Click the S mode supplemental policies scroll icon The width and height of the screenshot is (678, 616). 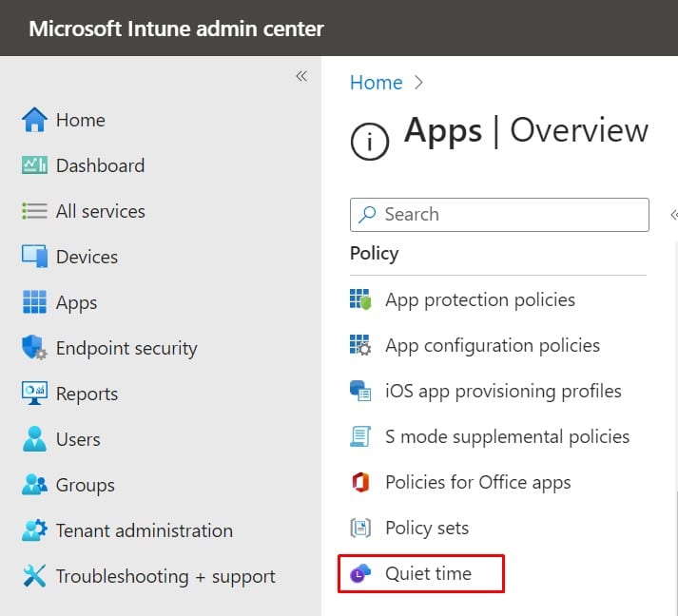click(360, 436)
